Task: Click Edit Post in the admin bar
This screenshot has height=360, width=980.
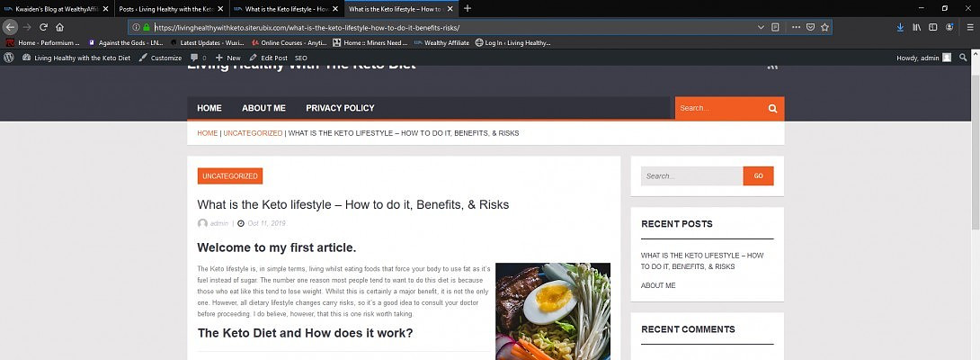Action: coord(268,58)
